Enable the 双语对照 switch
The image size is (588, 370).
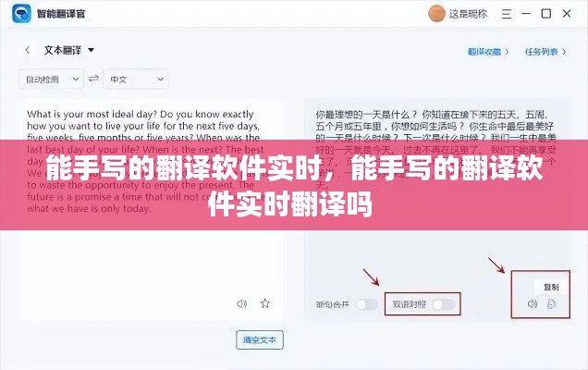[444, 304]
